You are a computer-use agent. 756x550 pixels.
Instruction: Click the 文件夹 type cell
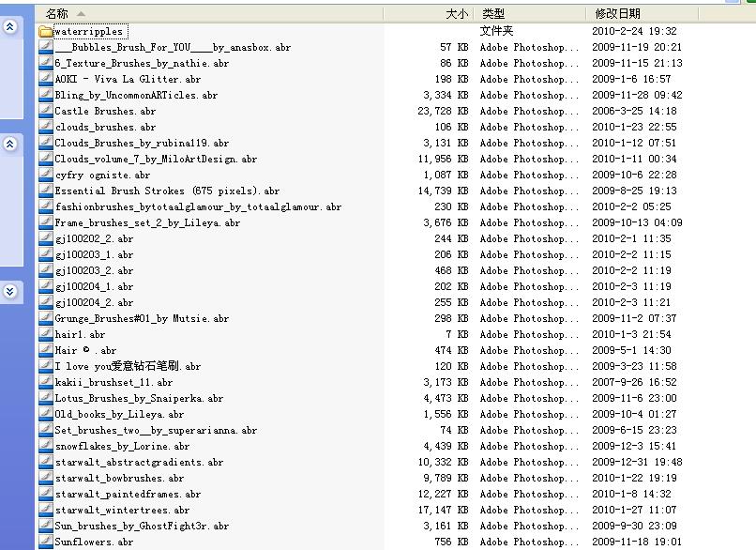[x=496, y=31]
